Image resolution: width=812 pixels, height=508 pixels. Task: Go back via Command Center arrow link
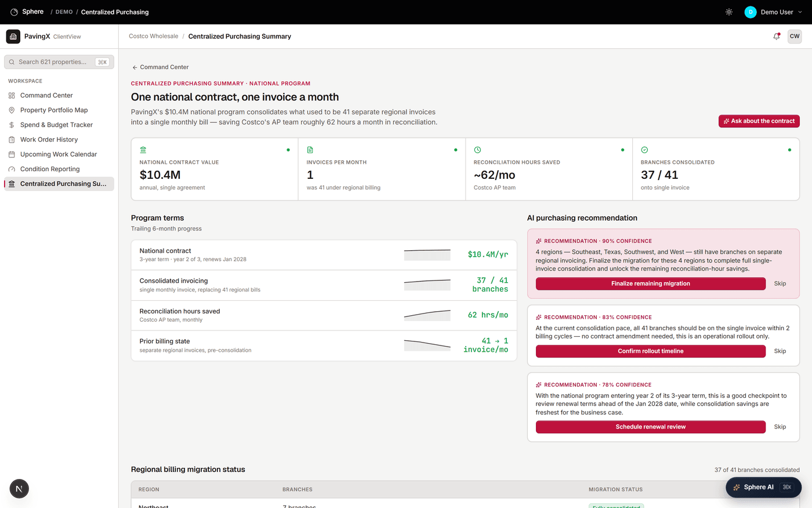tap(160, 67)
